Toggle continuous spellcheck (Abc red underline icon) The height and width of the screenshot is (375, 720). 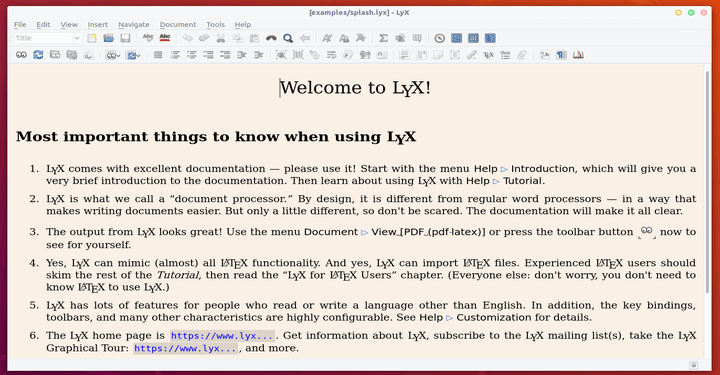coord(164,38)
